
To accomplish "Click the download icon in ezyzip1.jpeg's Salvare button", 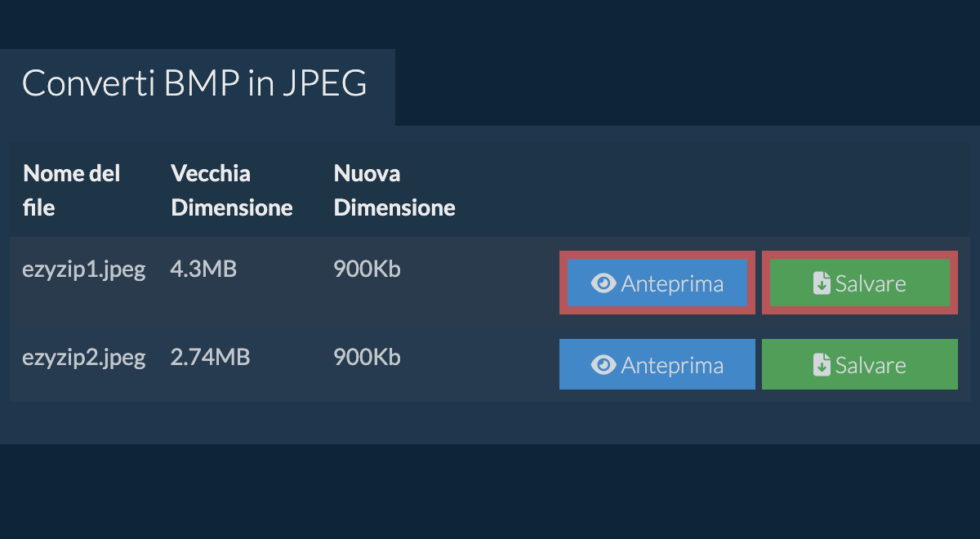I will pos(822,283).
